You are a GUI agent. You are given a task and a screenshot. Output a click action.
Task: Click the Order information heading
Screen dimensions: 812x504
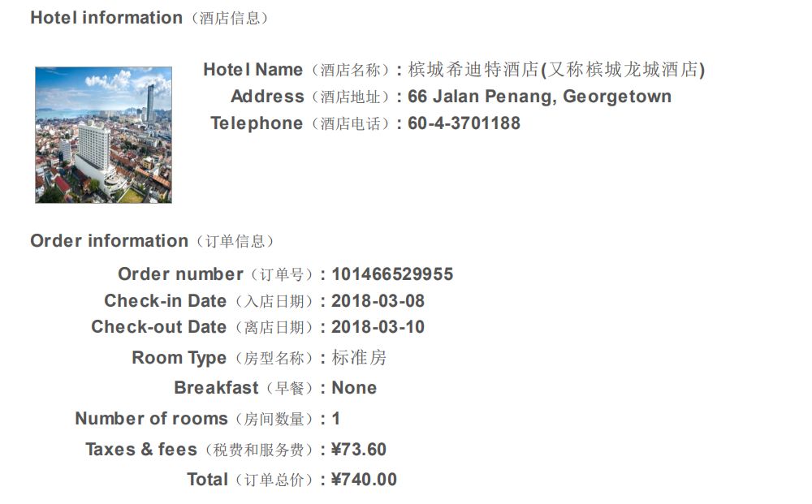point(109,241)
